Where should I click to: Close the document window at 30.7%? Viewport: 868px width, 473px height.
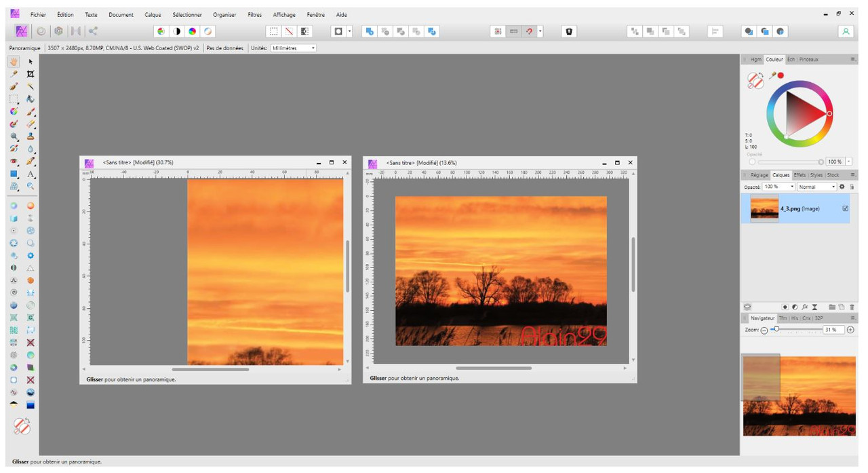[344, 162]
